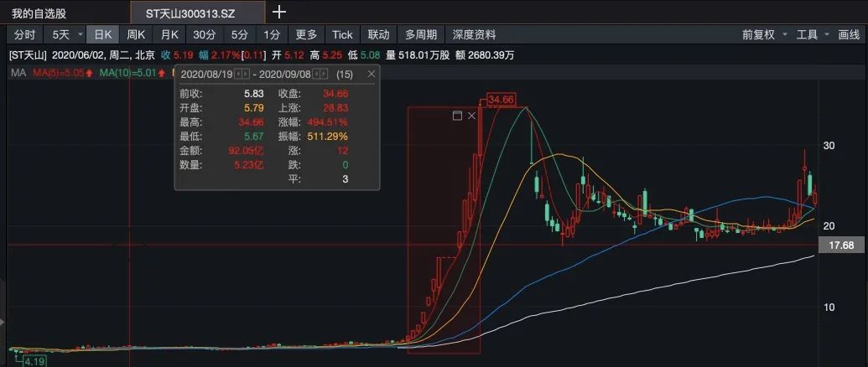The image size is (868, 367).
Task: Select the 日K daily candlestick view
Action: pos(103,35)
